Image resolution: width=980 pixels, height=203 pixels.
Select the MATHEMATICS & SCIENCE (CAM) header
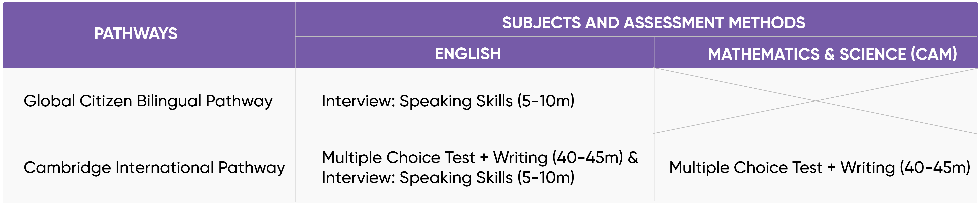coord(832,54)
